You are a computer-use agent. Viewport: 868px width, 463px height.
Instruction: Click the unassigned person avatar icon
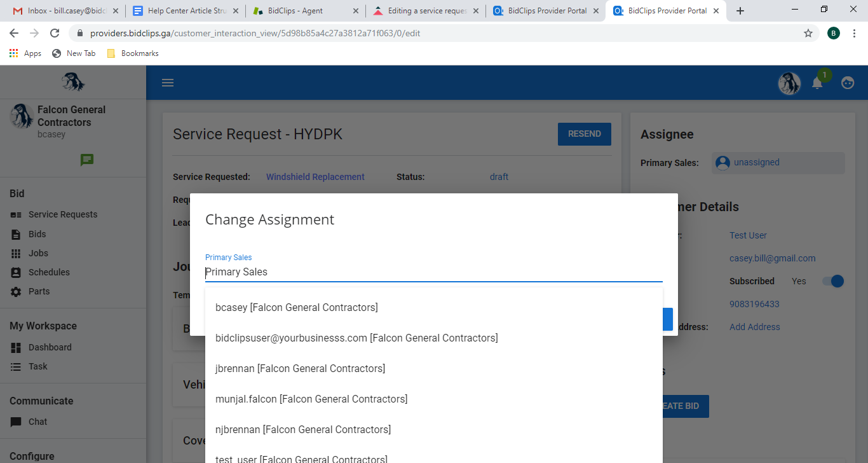click(x=722, y=163)
